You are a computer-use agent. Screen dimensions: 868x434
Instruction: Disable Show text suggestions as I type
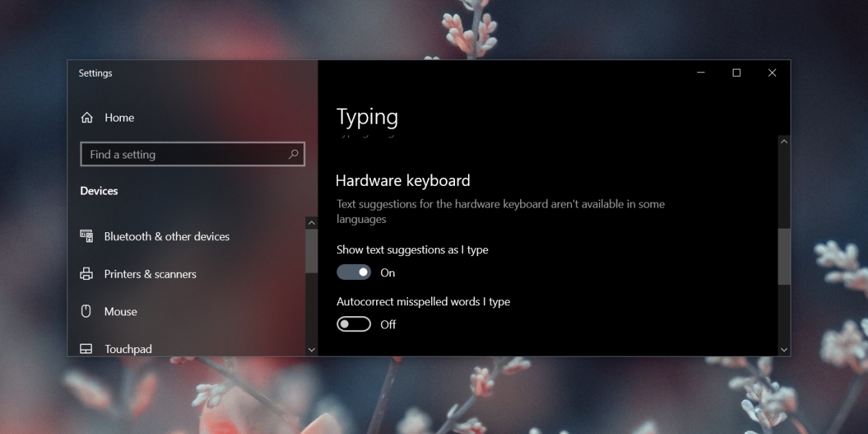coord(354,273)
